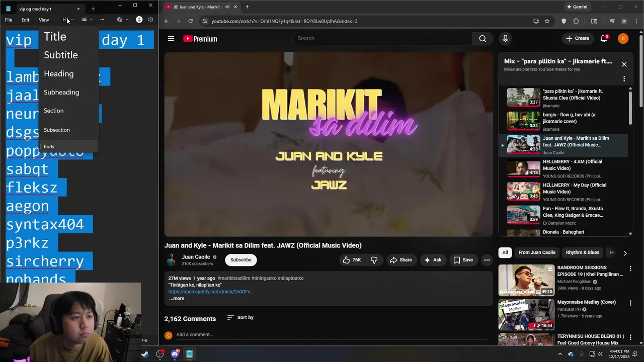The width and height of the screenshot is (644, 362).
Task: Subscribe to Juan Caoile channel
Action: pos(241,260)
